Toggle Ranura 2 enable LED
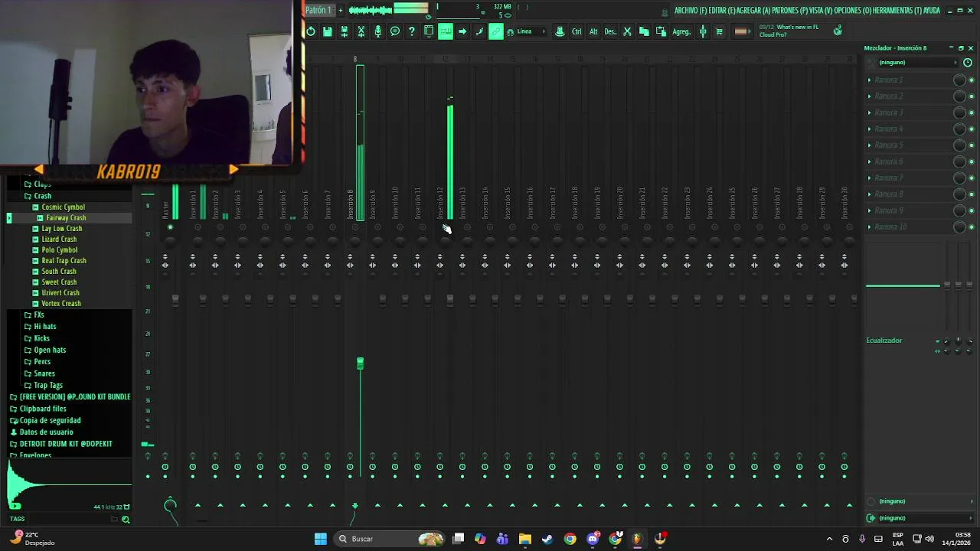 [972, 96]
